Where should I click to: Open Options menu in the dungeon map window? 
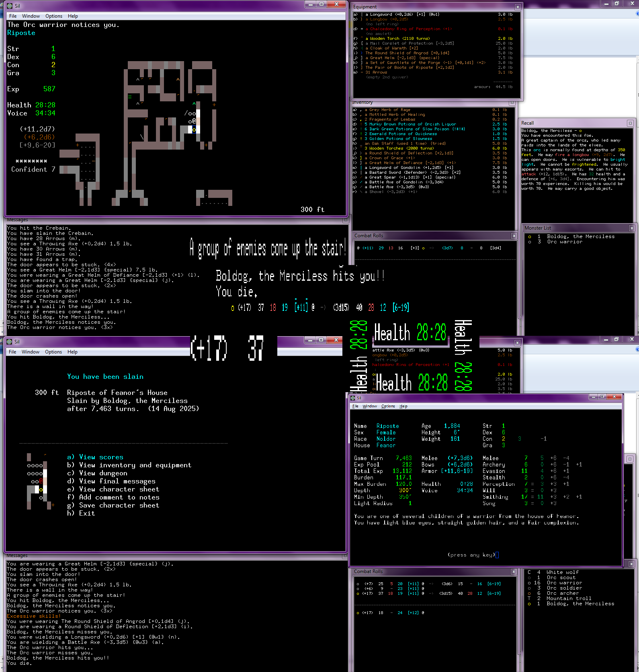54,16
